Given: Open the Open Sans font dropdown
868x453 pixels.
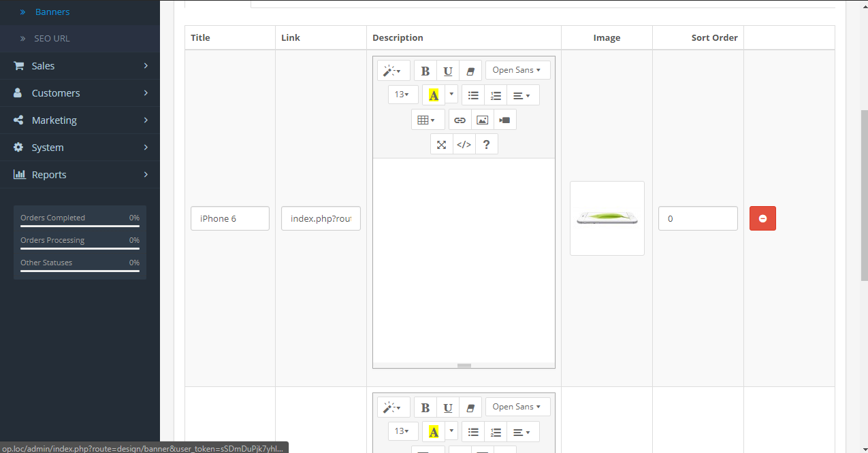Looking at the screenshot, I should [517, 70].
